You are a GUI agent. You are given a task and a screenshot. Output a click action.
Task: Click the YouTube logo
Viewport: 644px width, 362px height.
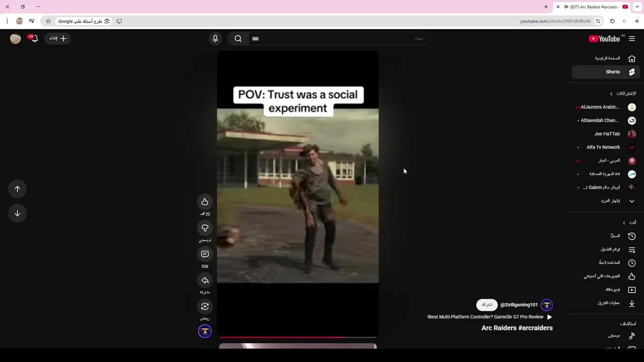coord(604,39)
